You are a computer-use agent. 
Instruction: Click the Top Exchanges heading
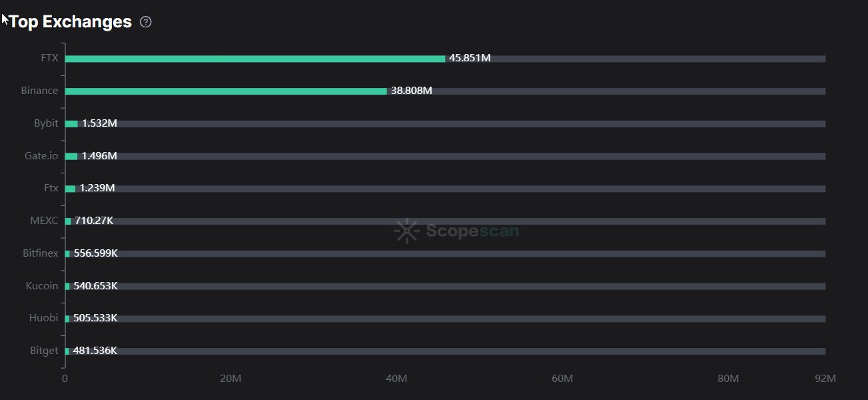70,22
